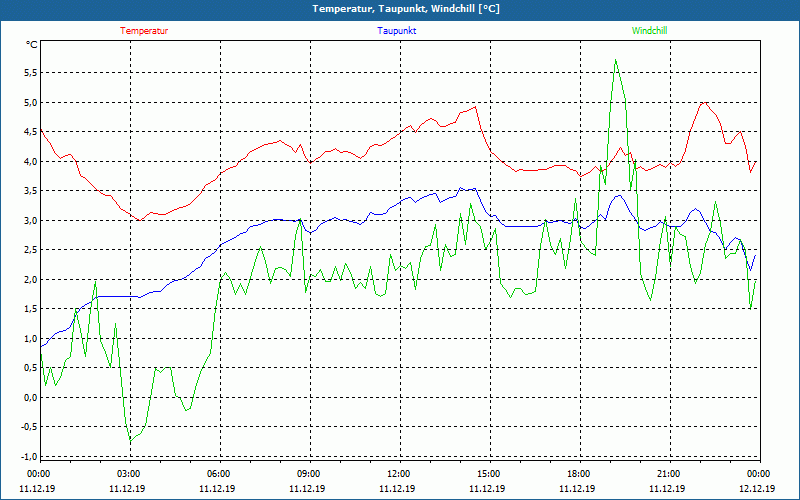Click the chart title 'Temperatur, Taupunkt, Windchill [°C]'
800x500 pixels.
[x=406, y=9]
